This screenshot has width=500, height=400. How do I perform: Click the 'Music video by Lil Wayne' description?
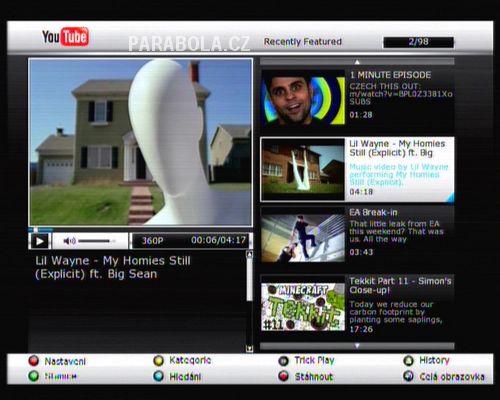click(x=399, y=174)
